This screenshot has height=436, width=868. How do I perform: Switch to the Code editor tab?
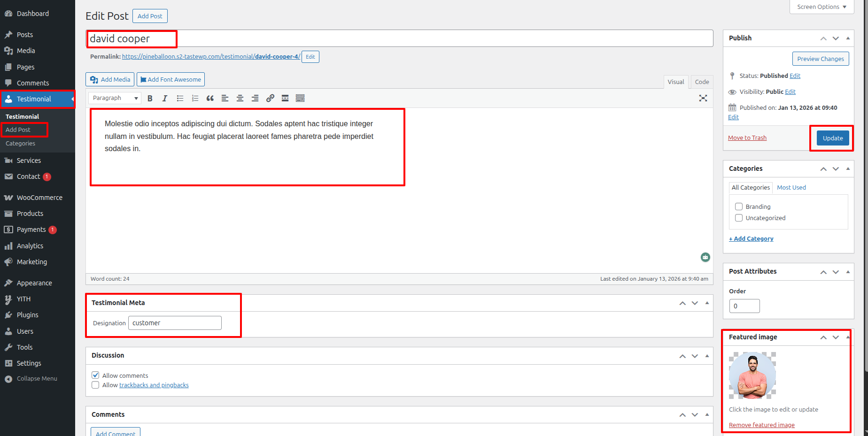pyautogui.click(x=702, y=82)
